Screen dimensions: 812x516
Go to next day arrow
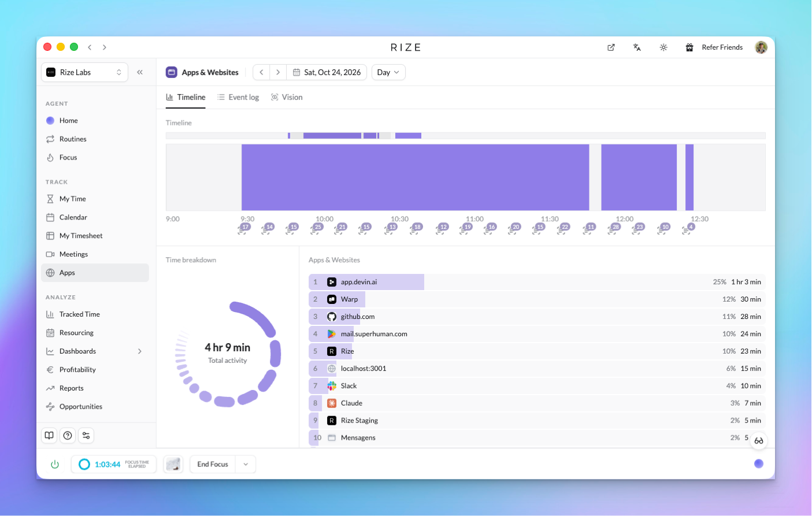(x=278, y=72)
